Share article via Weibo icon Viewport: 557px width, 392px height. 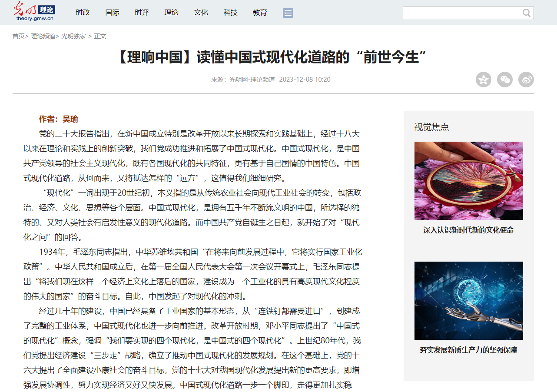[526, 80]
